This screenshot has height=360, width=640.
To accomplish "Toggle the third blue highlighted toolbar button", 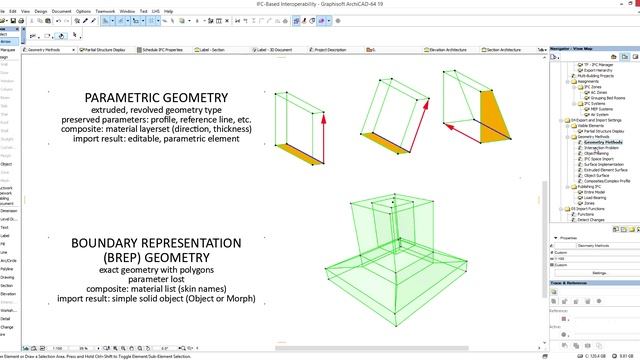I will coord(136,21).
